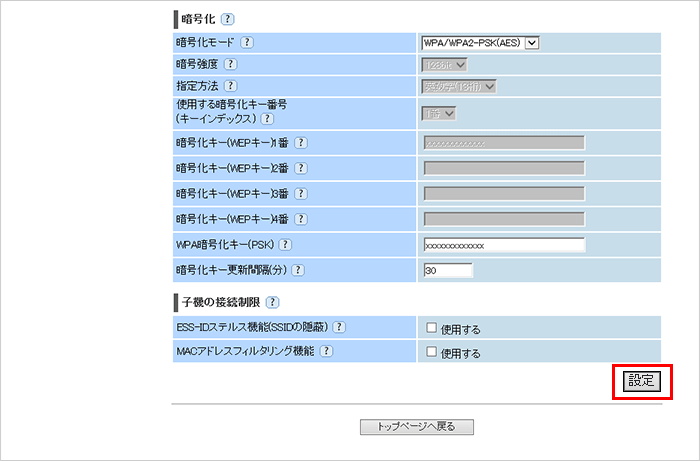
Task: Focus the 暗号化キー更新間隔 input field
Action: point(448,270)
